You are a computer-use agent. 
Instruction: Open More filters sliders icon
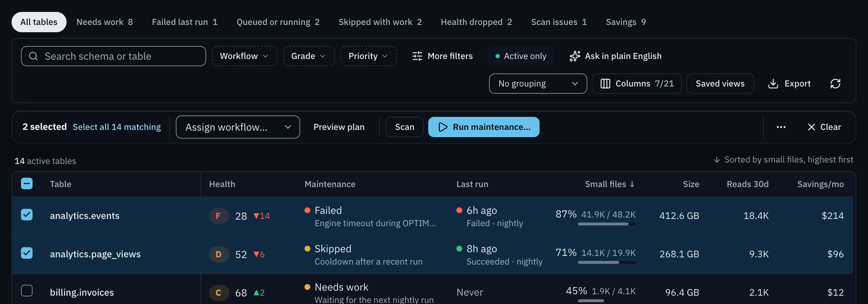[x=417, y=56]
